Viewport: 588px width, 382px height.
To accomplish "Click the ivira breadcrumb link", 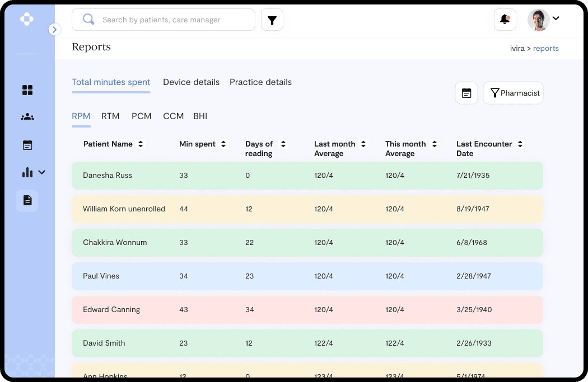I will pyautogui.click(x=517, y=48).
